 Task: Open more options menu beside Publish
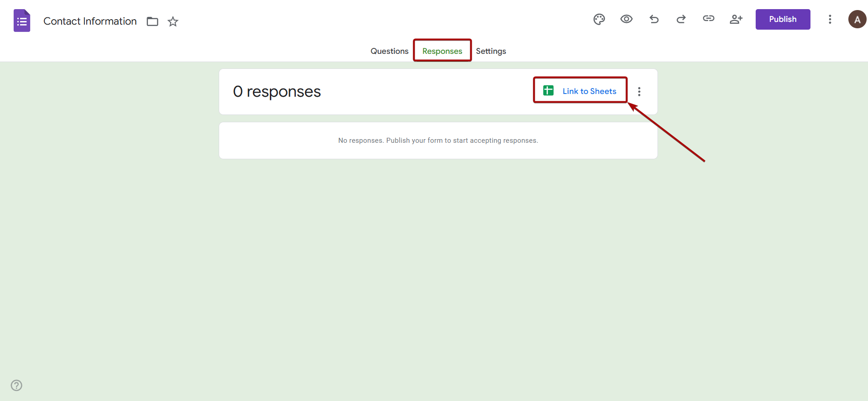(x=830, y=19)
